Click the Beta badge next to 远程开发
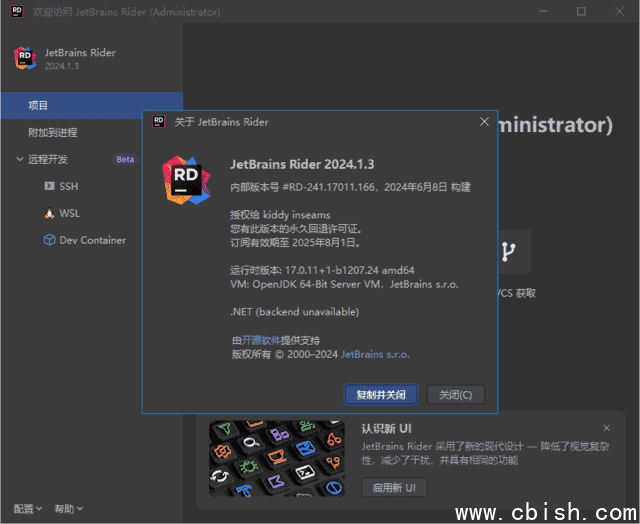 pos(125,159)
